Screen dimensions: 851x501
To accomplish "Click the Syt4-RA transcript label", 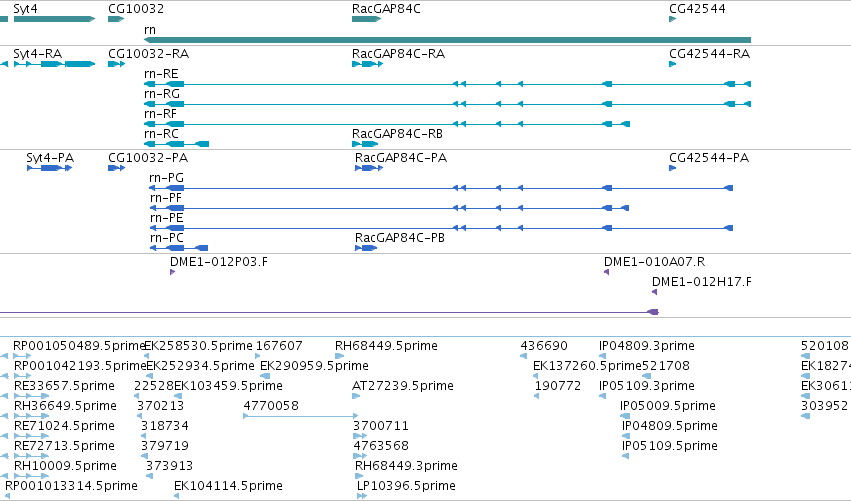I will point(37,54).
